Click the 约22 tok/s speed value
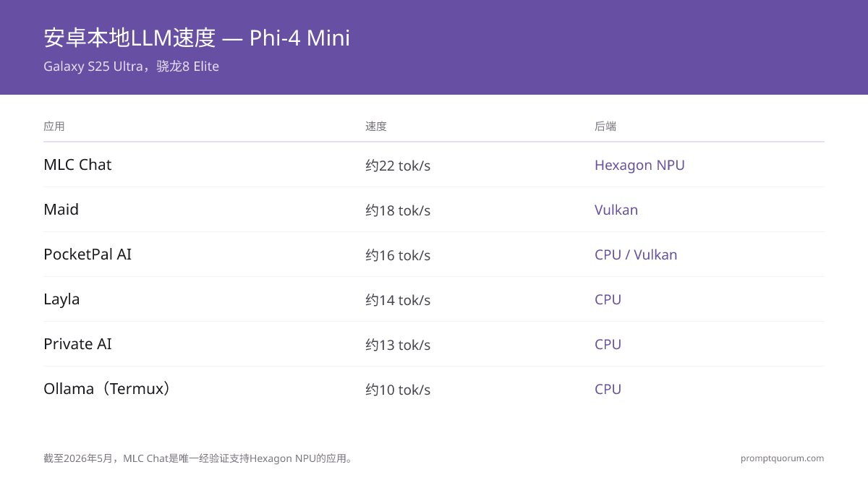The width and height of the screenshot is (868, 488). point(398,166)
